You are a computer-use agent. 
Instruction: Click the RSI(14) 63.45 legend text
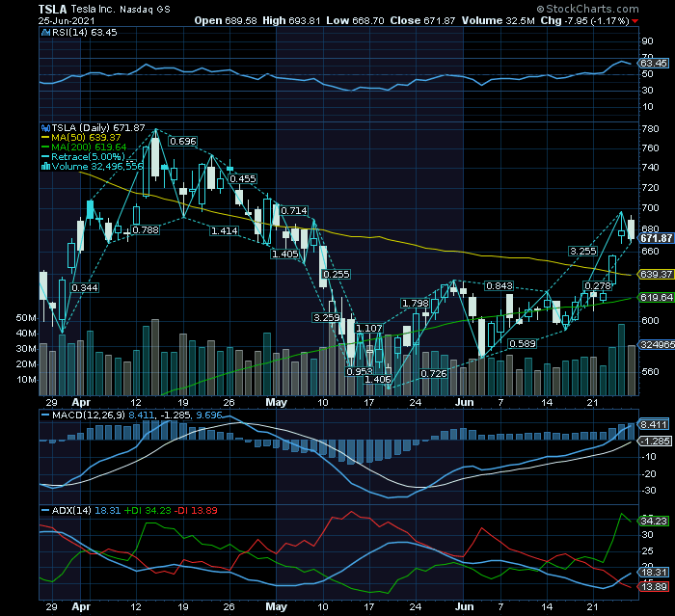85,33
